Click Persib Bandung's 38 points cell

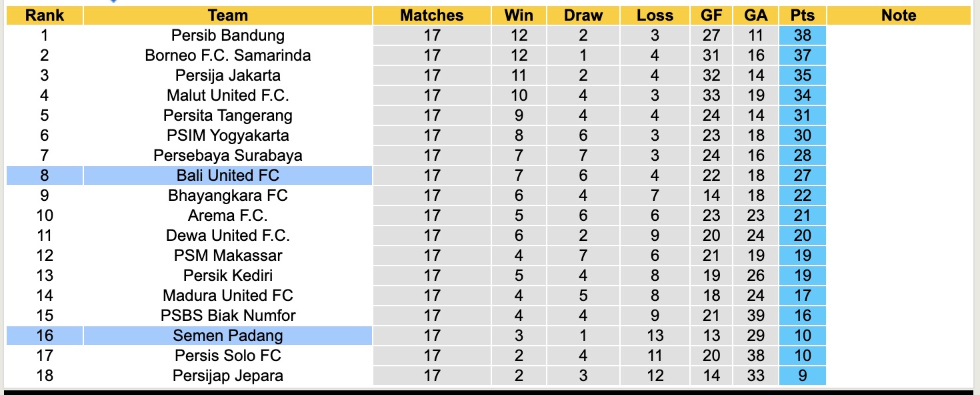pyautogui.click(x=802, y=35)
